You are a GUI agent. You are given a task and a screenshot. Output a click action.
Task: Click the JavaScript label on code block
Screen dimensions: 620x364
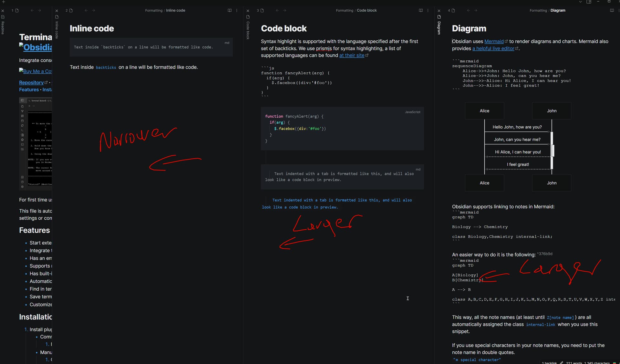click(x=412, y=112)
